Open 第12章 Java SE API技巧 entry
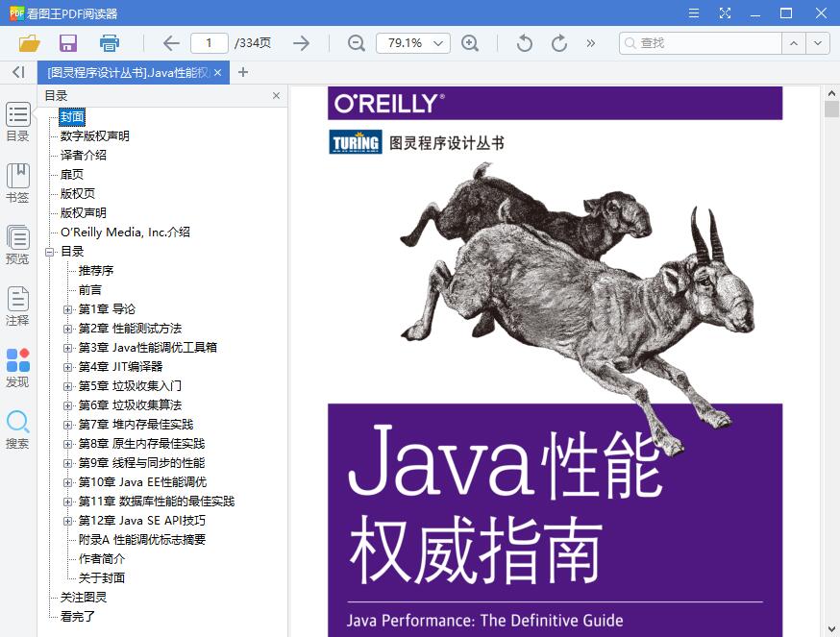This screenshot has height=637, width=840. tap(142, 521)
